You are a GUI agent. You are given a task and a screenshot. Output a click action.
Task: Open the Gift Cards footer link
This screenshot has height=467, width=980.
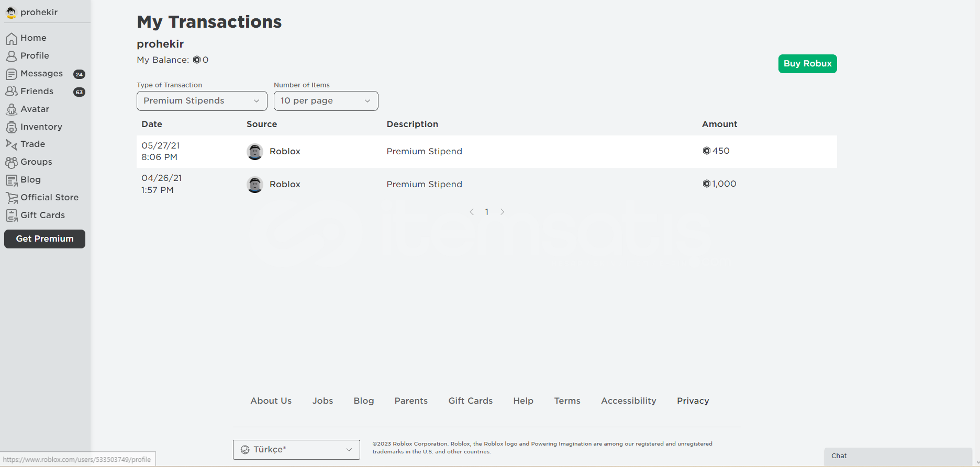(x=471, y=401)
